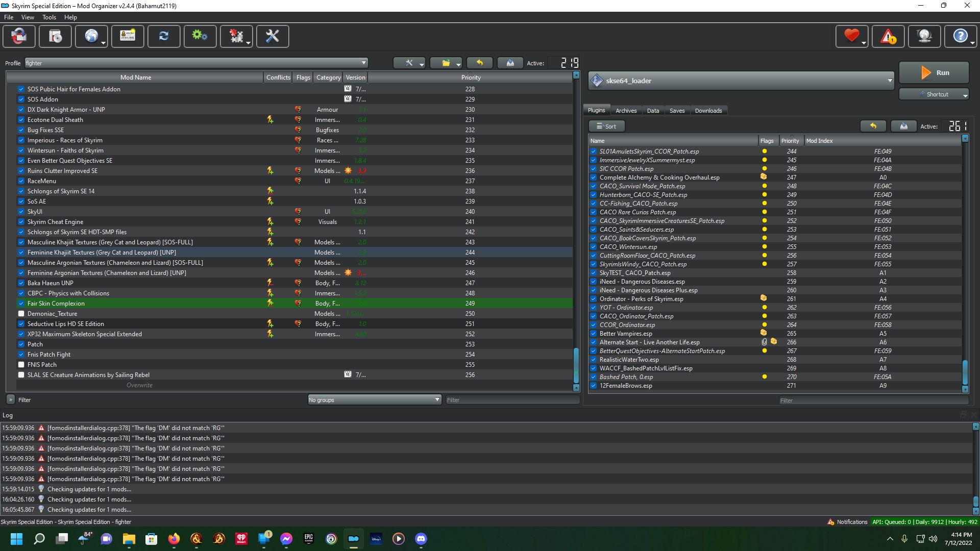980x551 pixels.
Task: Enable SLAL SE Creature Animations checkbox
Action: (21, 375)
